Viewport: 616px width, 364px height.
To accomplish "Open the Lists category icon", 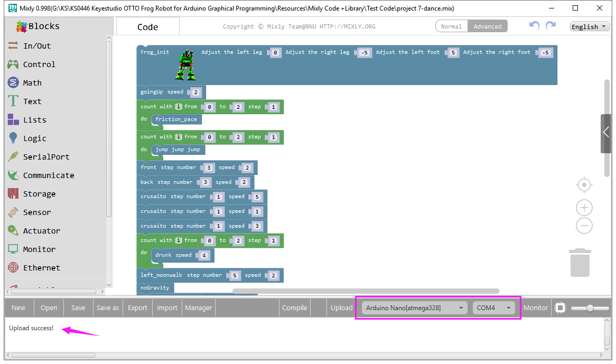I will (x=13, y=119).
